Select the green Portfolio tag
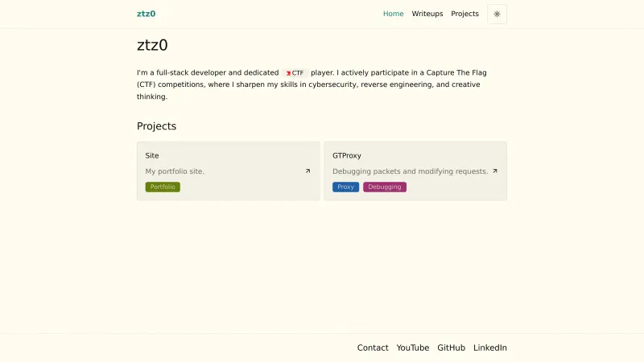 pyautogui.click(x=163, y=187)
